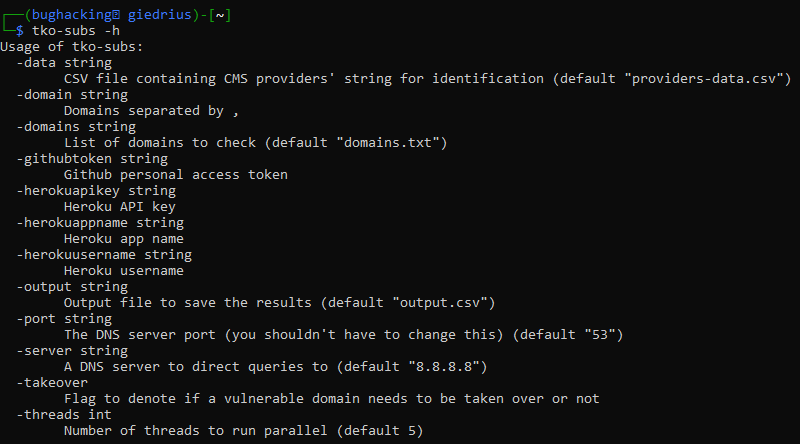The width and height of the screenshot is (800, 444).
Task: Click the '-data string' flag line
Action: point(64,63)
